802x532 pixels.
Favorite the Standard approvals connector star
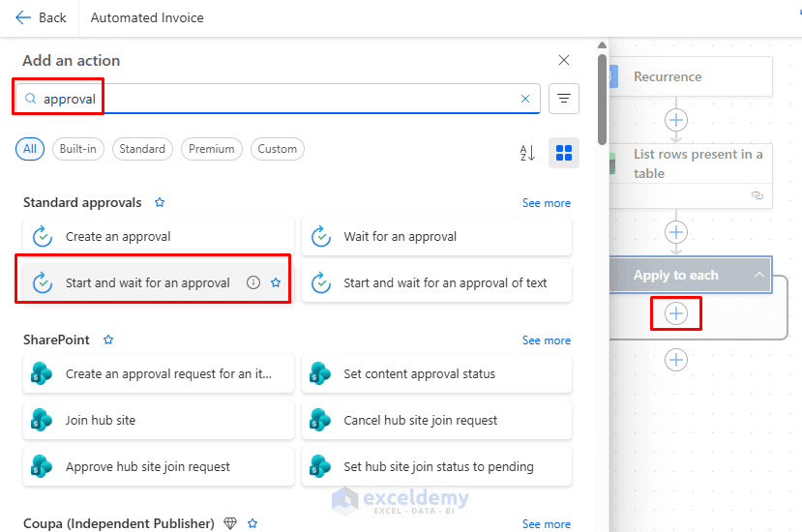tap(160, 202)
